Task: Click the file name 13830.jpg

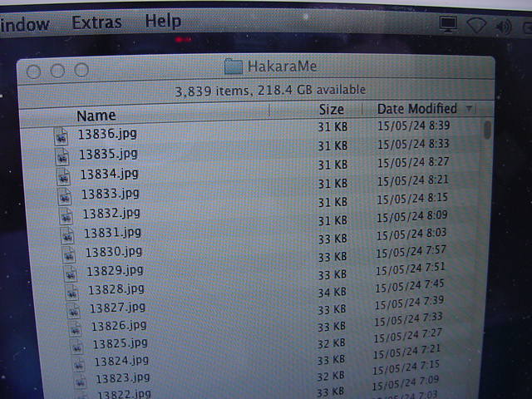Action: pos(114,252)
